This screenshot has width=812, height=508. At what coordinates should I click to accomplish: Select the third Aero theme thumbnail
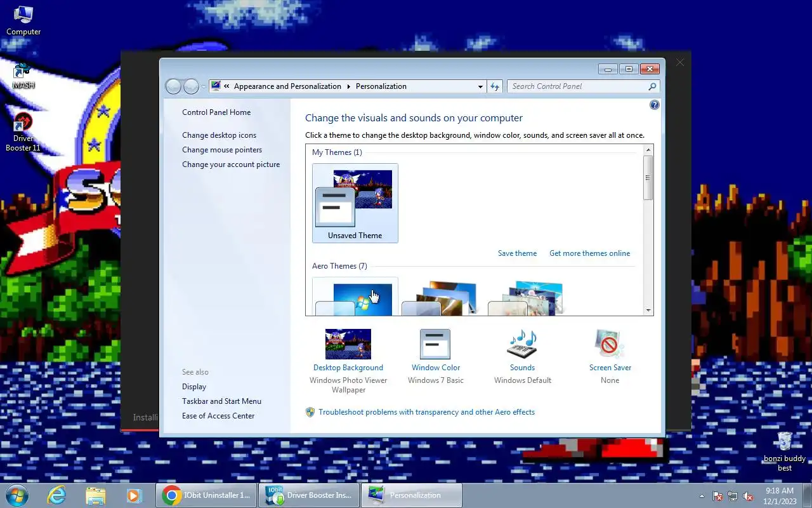(527, 298)
